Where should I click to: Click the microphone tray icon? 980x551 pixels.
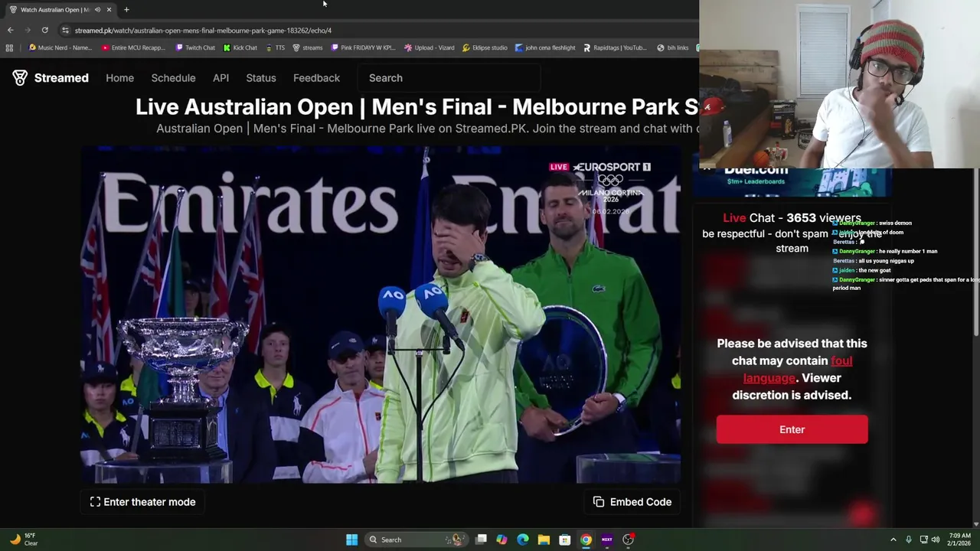pos(909,540)
